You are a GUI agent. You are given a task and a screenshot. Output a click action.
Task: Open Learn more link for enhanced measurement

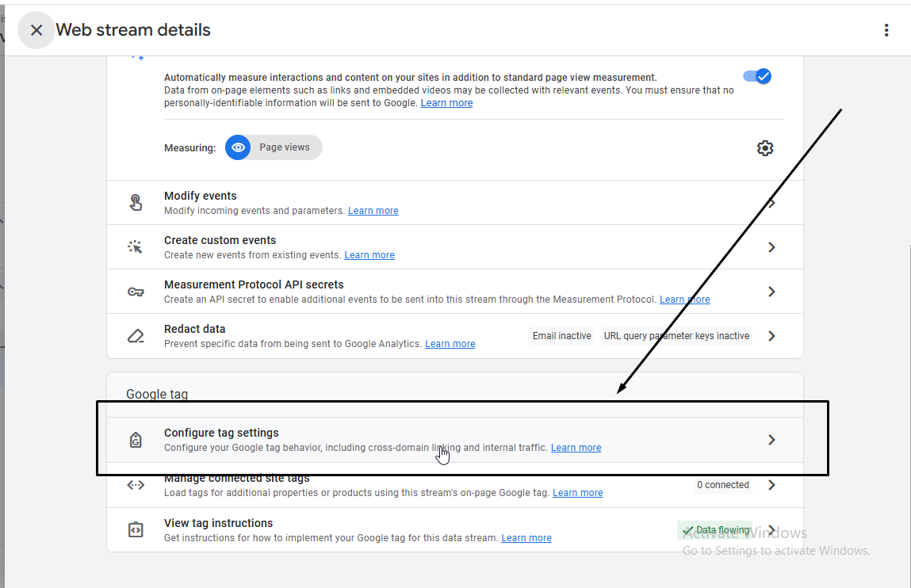[x=446, y=103]
